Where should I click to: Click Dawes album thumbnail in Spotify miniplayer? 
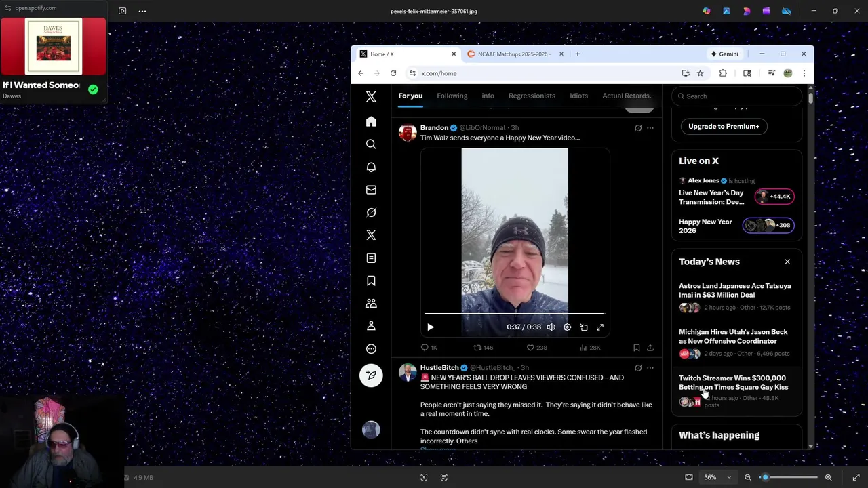pos(53,46)
